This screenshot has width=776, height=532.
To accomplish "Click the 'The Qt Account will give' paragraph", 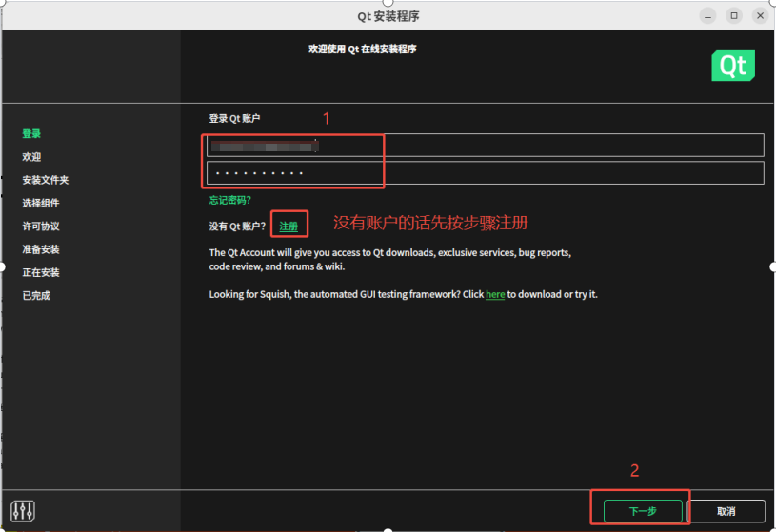I will point(390,259).
